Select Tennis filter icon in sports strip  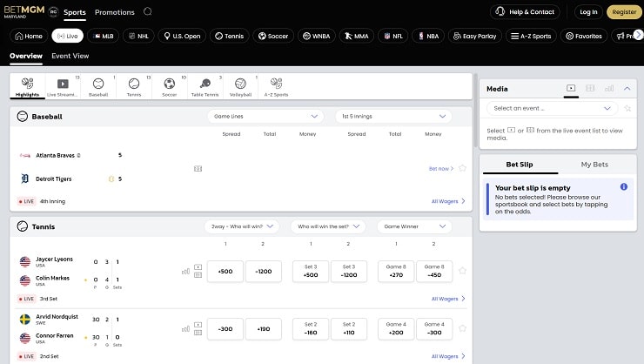tap(134, 87)
